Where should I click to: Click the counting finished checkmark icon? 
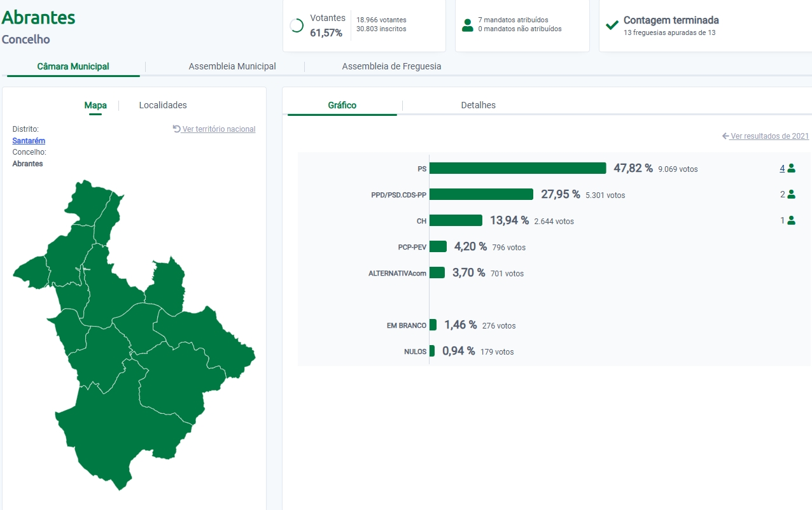612,25
